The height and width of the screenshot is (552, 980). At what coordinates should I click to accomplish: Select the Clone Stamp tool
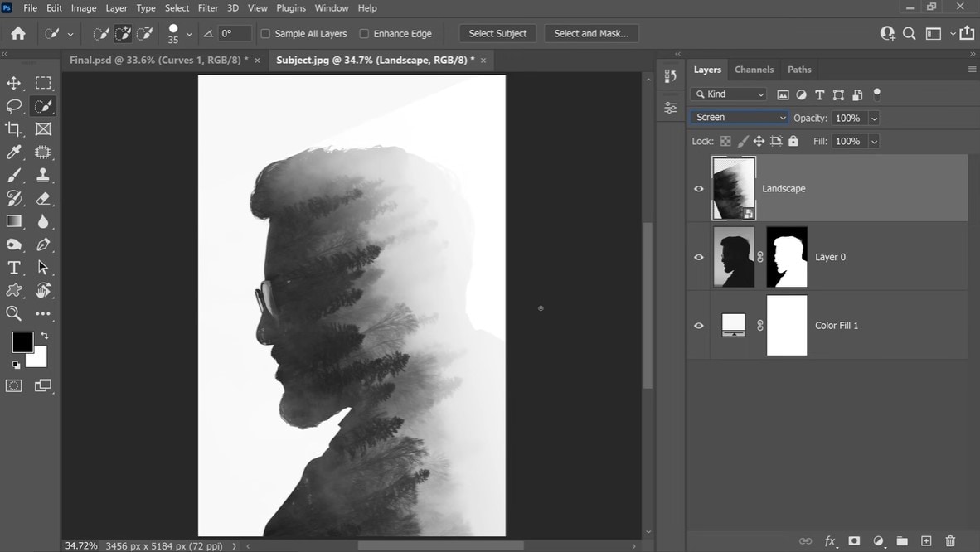pos(43,176)
